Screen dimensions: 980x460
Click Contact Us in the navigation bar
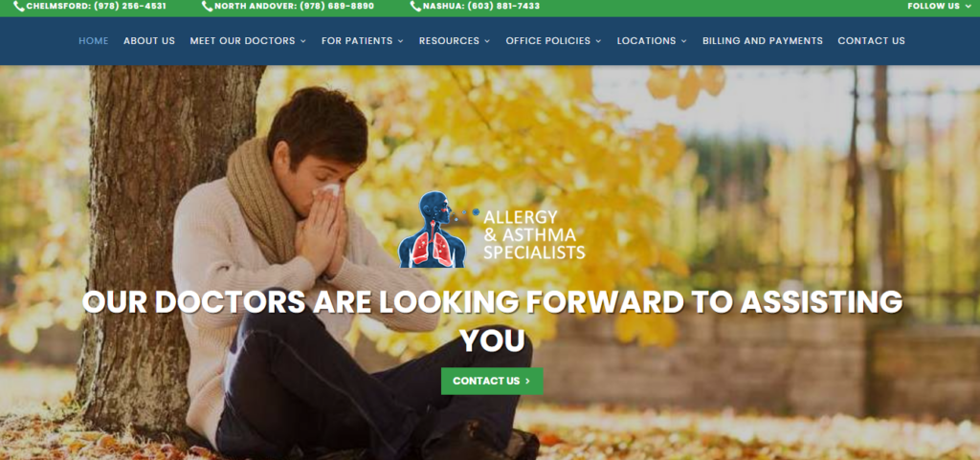(871, 40)
